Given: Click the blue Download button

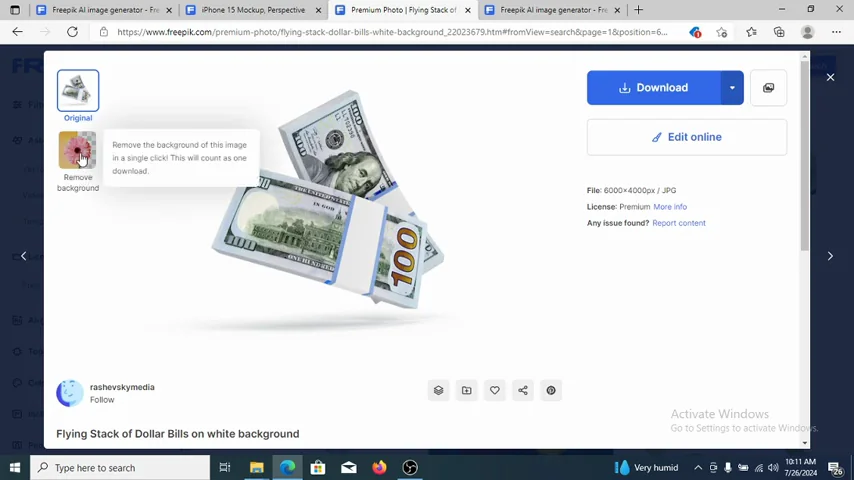Looking at the screenshot, I should point(654,88).
